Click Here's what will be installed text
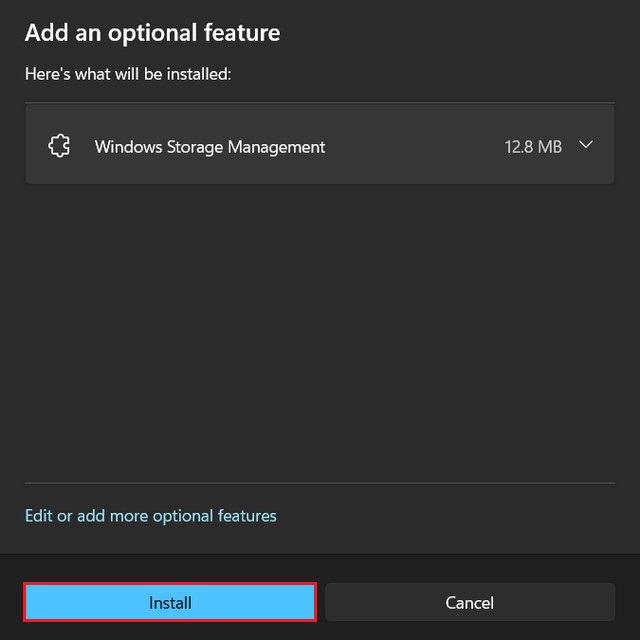This screenshot has height=640, width=640. [128, 74]
